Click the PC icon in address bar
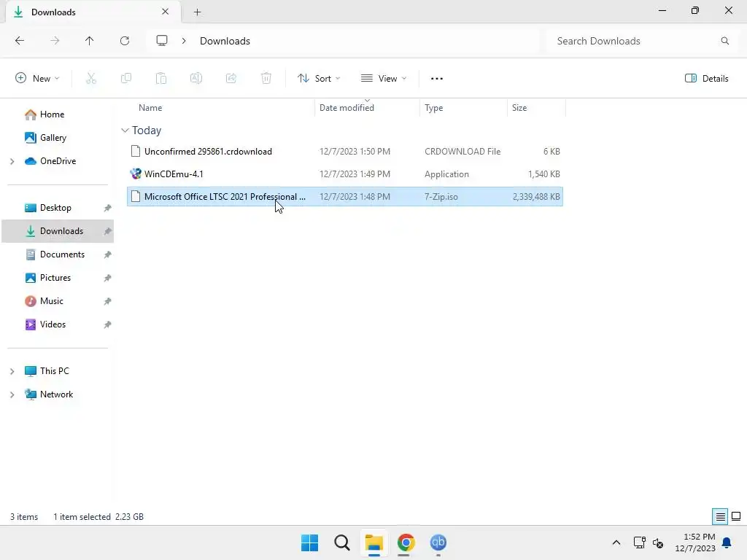 (162, 41)
